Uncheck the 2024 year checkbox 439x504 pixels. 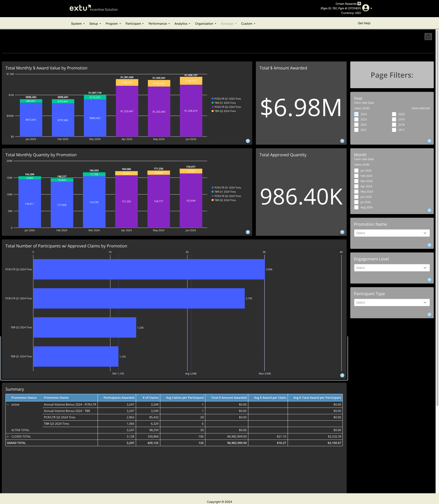(356, 114)
